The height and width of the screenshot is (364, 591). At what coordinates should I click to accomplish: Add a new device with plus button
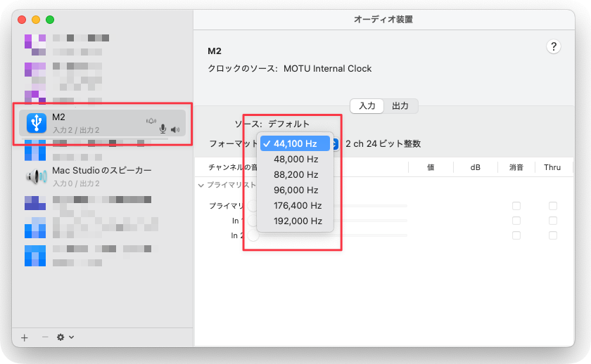click(x=25, y=338)
